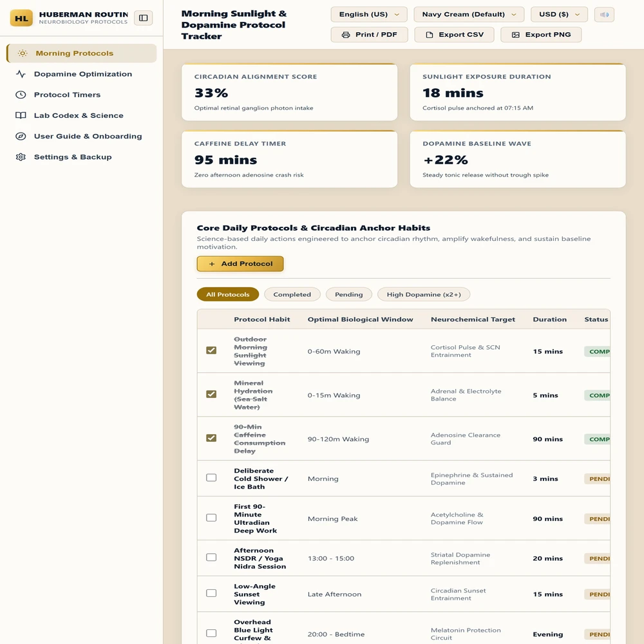
Task: Click the Circadian Alignment Score card
Action: point(290,92)
